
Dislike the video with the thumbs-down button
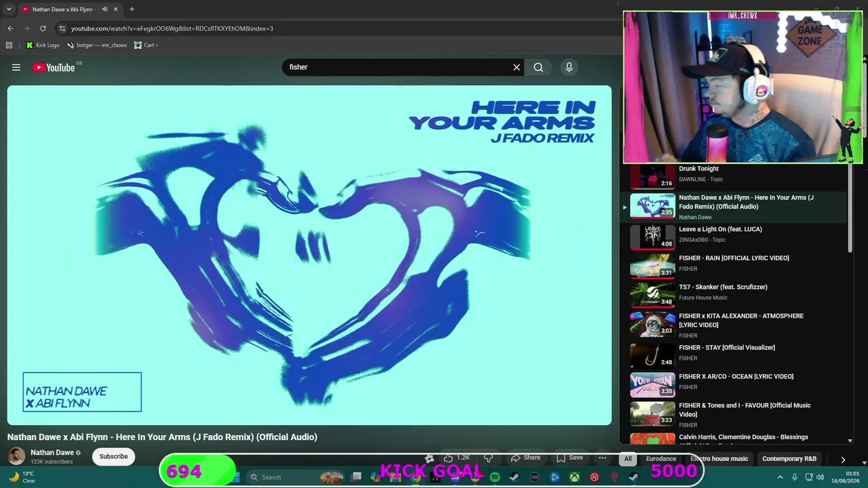pyautogui.click(x=488, y=457)
